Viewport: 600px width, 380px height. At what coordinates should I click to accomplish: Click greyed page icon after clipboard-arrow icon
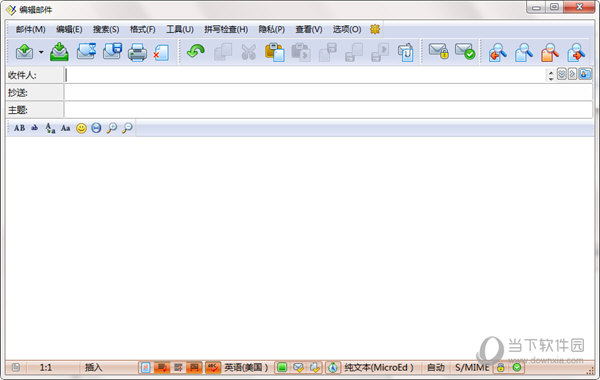point(328,52)
